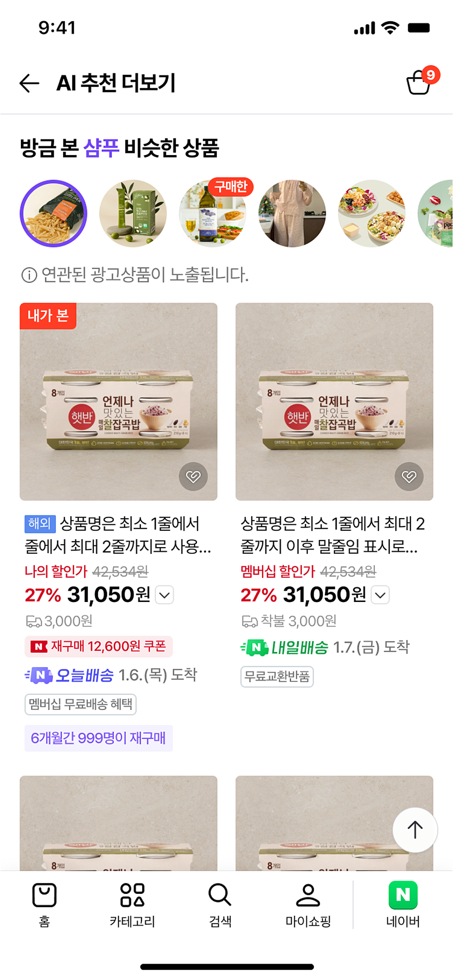Select the olive oil thumbnail marked 구매한
Image resolution: width=453 pixels, height=980 pixels.
[x=212, y=213]
